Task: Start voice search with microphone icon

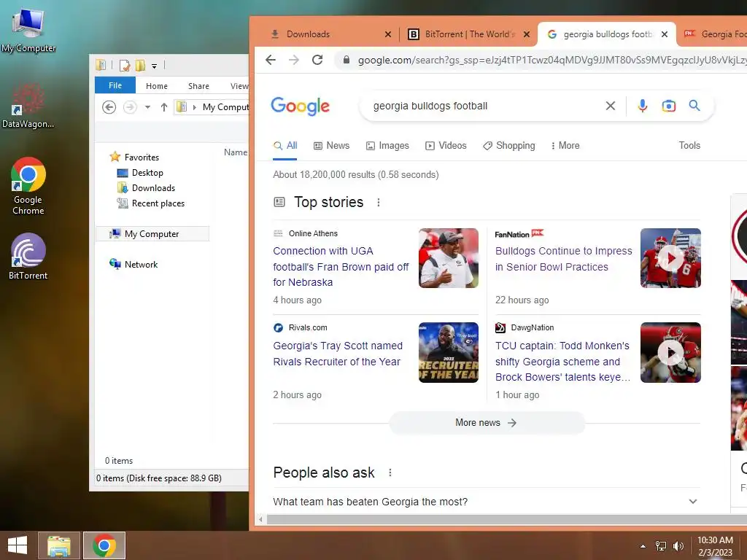Action: pos(642,106)
